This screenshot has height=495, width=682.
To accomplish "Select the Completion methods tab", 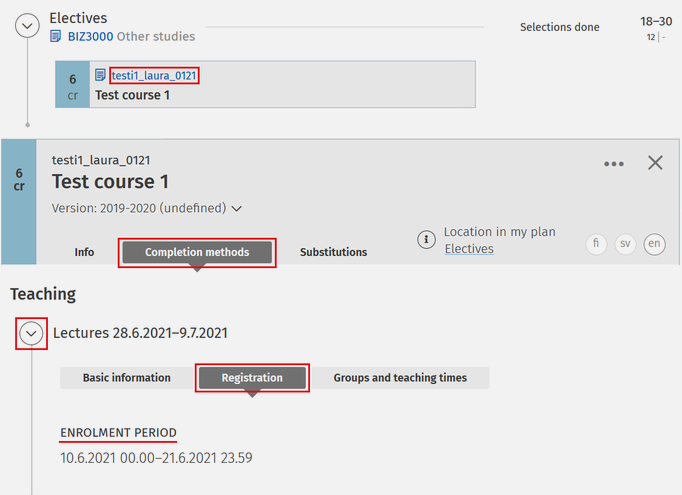I will [x=197, y=252].
